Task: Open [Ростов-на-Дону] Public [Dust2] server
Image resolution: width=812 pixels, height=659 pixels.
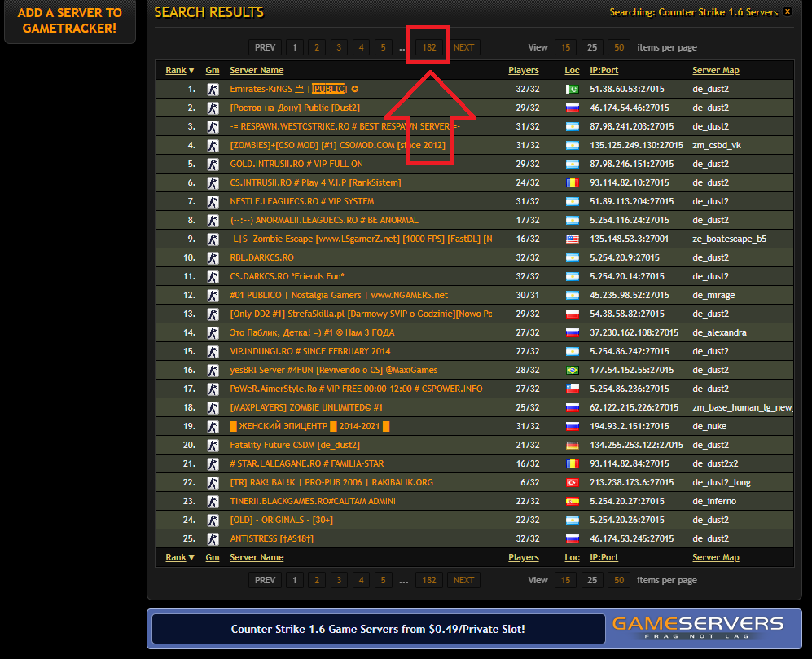Action: [295, 108]
